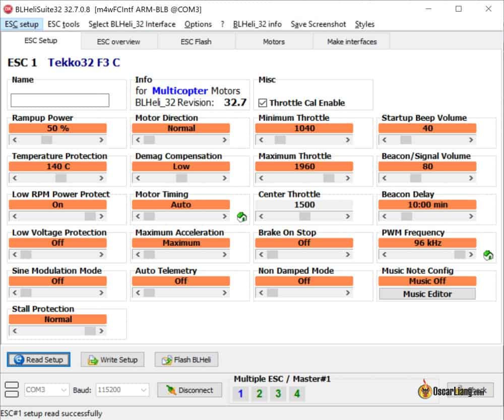Decrease Rampup Power with left scroll arrow

point(15,139)
